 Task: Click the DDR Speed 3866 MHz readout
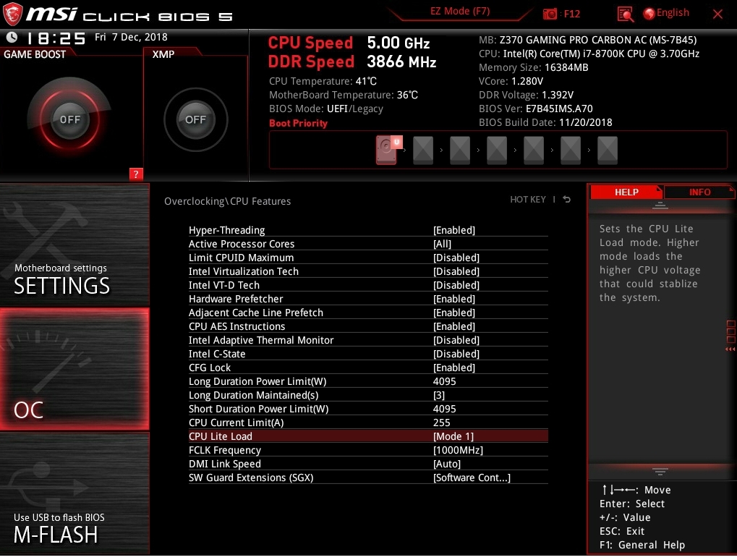pos(352,61)
